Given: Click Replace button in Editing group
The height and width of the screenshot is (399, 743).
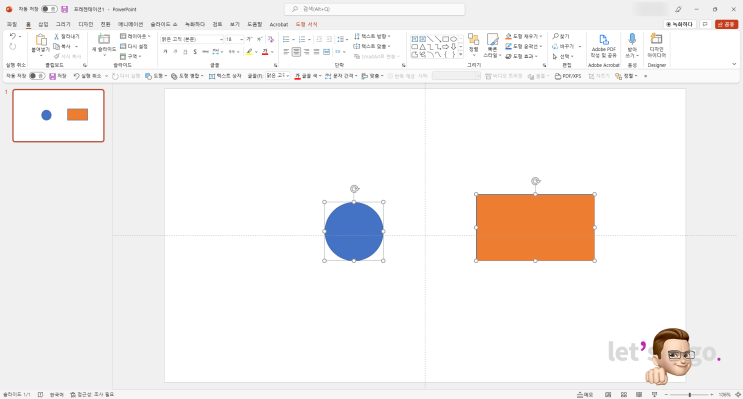Looking at the screenshot, I should click(x=564, y=46).
